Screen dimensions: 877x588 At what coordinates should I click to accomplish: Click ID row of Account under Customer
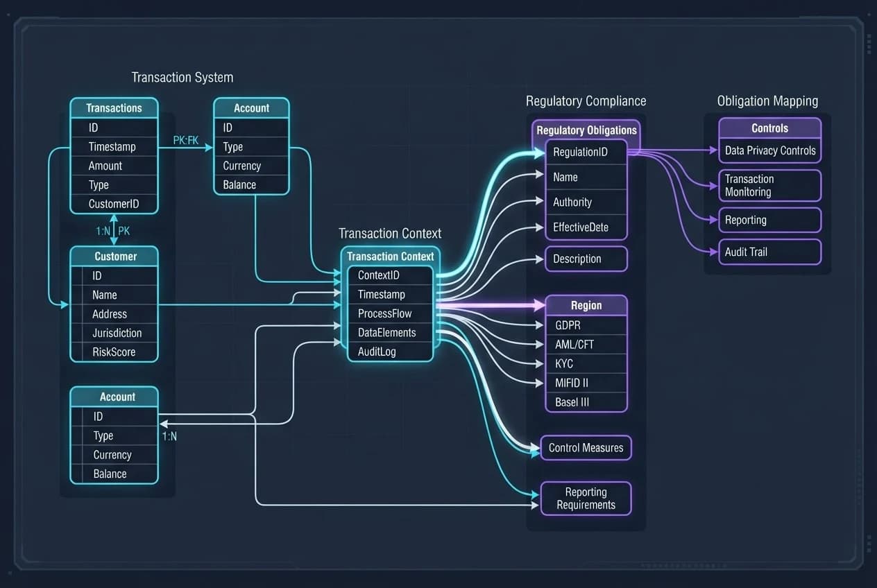click(x=114, y=416)
